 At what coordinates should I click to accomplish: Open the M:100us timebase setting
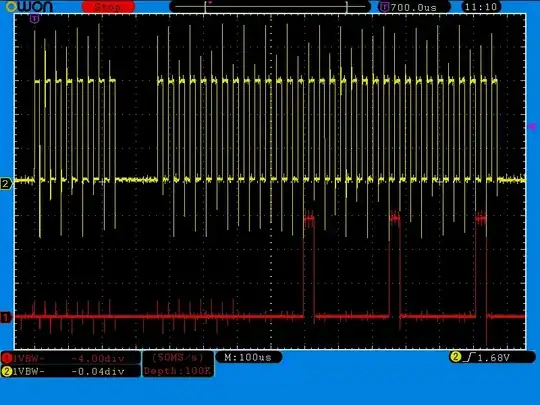tap(248, 357)
